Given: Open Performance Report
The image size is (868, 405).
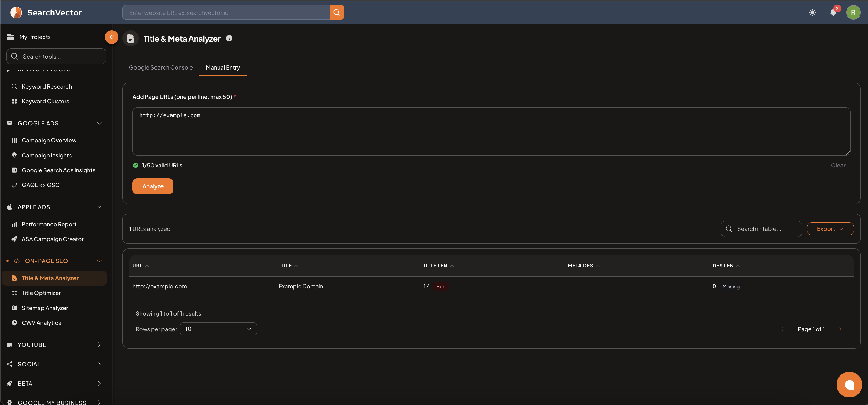Looking at the screenshot, I should point(49,224).
